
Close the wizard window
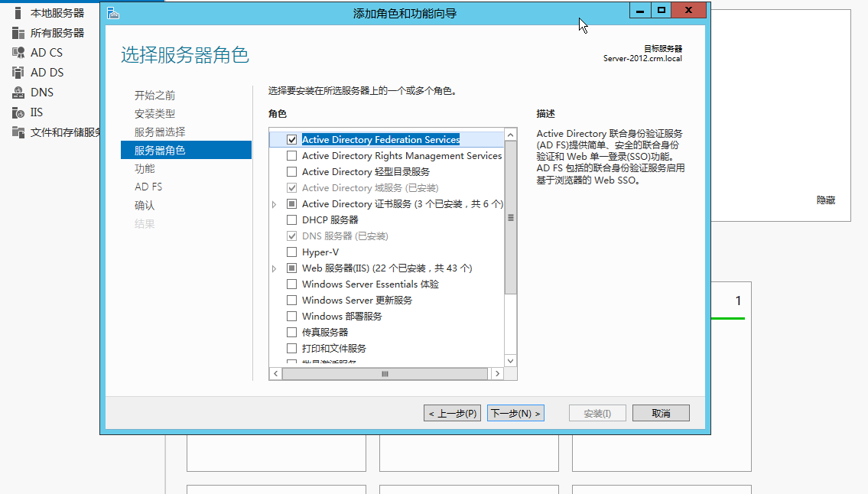pos(688,10)
